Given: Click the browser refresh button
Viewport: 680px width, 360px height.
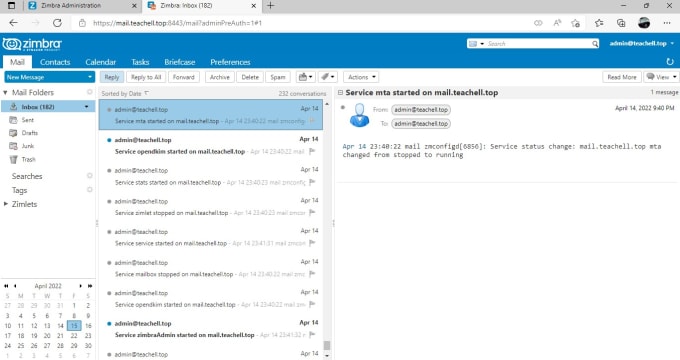Looking at the screenshot, I should coord(57,23).
